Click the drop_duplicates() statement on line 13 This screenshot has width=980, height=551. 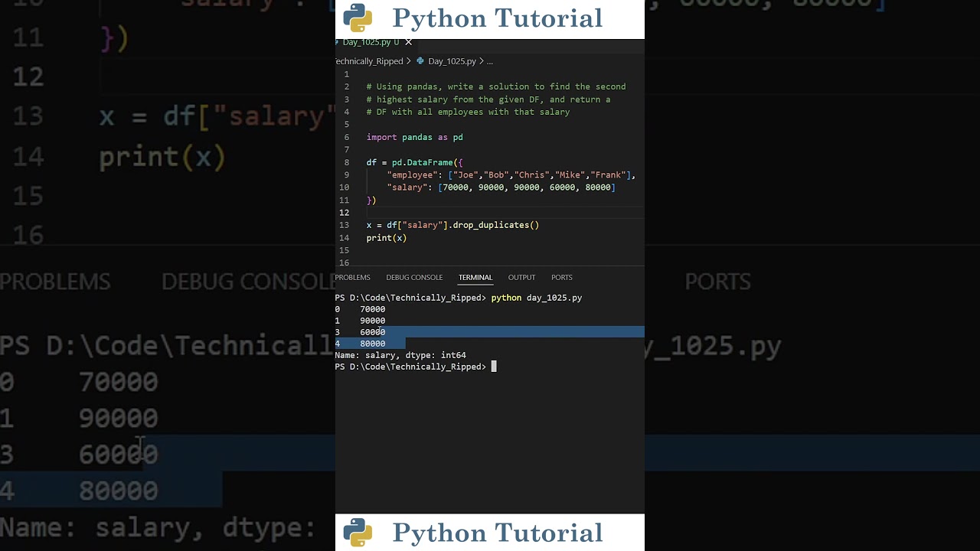tap(452, 225)
